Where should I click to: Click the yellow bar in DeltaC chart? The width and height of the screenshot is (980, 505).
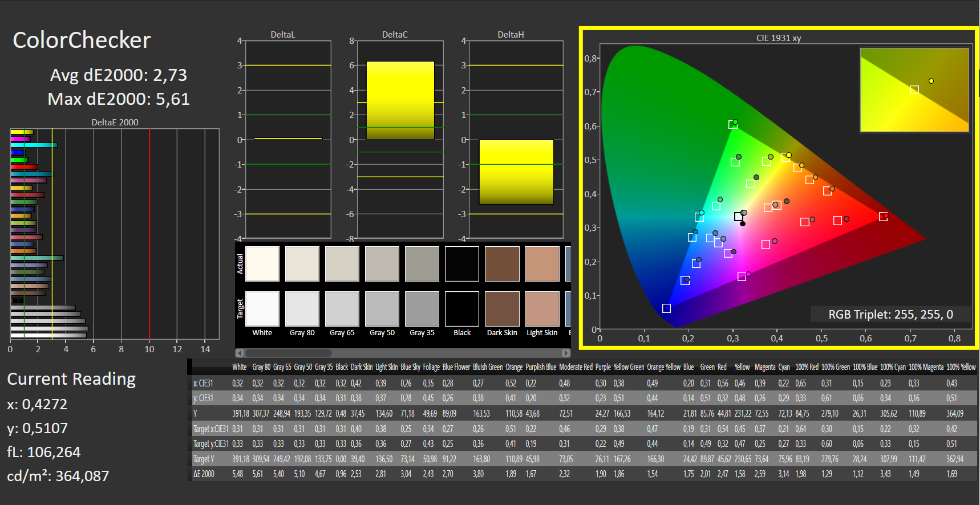(400, 100)
